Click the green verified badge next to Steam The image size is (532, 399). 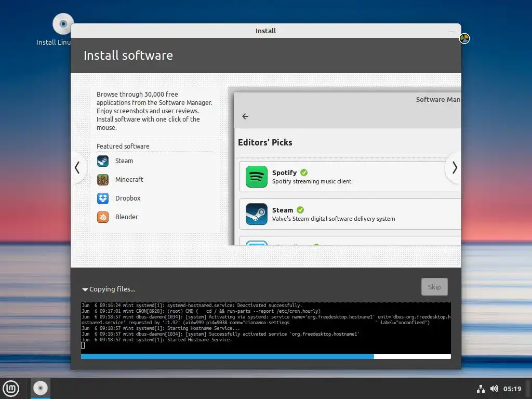tap(300, 210)
